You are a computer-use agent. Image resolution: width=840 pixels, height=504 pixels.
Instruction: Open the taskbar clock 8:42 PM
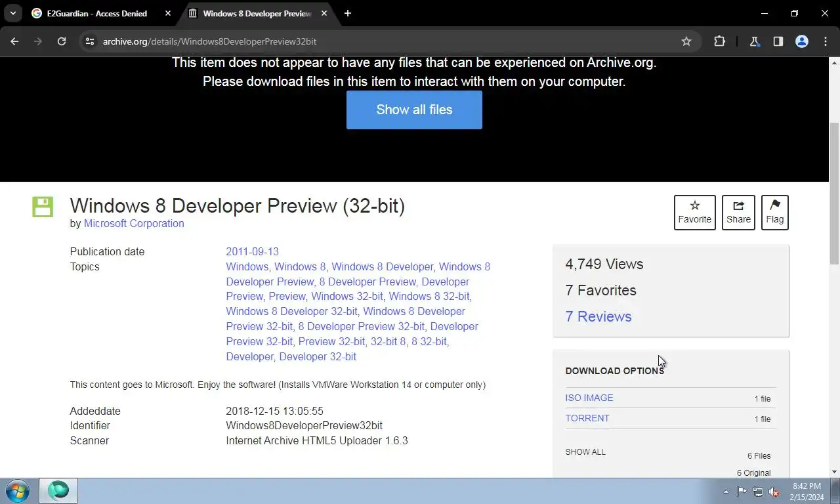click(807, 492)
